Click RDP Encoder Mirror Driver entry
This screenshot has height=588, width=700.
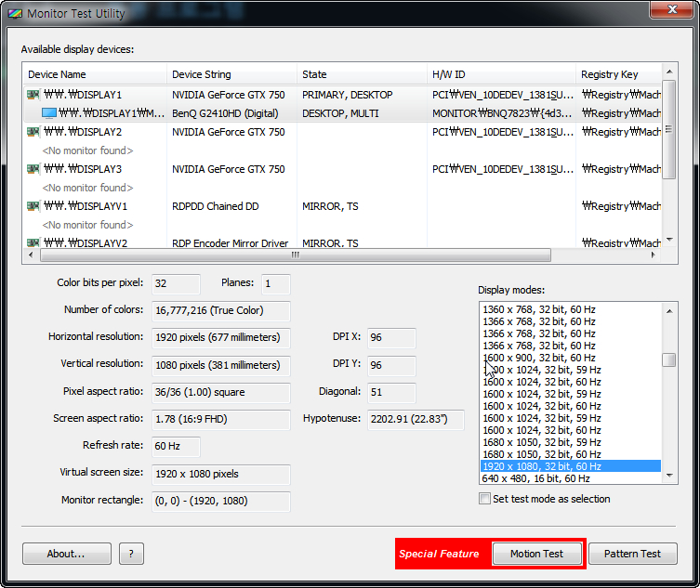[230, 242]
